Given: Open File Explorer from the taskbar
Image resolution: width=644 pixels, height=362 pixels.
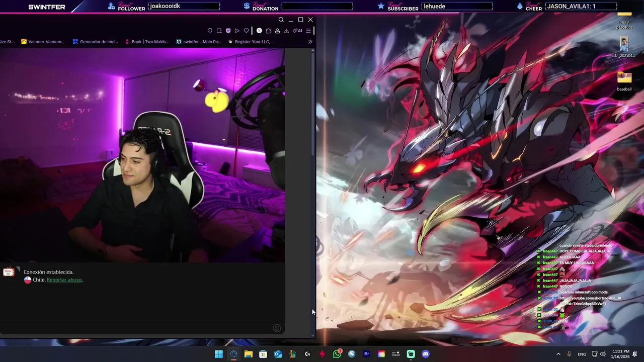Looking at the screenshot, I should coord(249,354).
